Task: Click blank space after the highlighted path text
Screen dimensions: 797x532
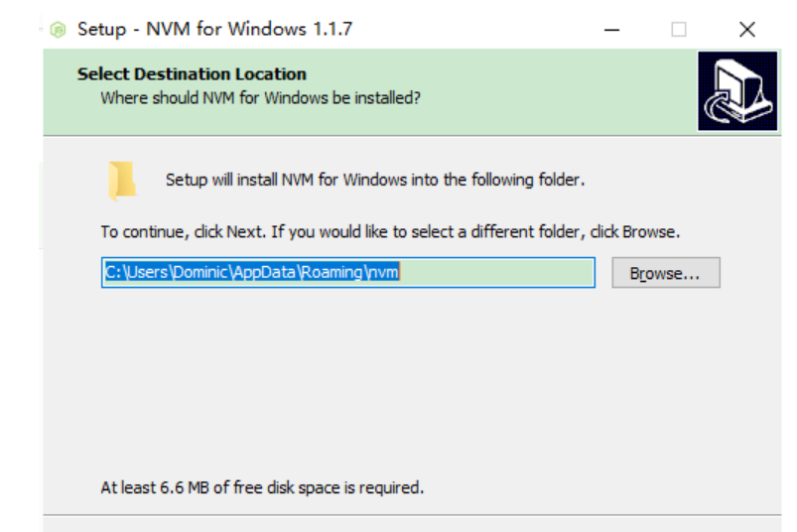Action: point(496,272)
